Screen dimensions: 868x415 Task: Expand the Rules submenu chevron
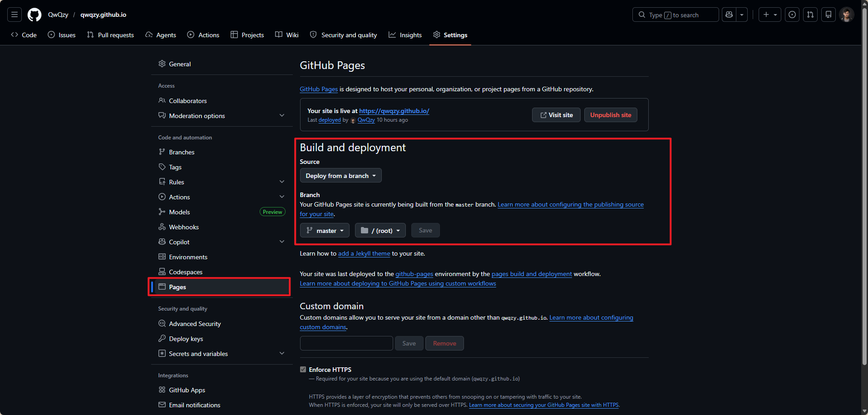(282, 182)
